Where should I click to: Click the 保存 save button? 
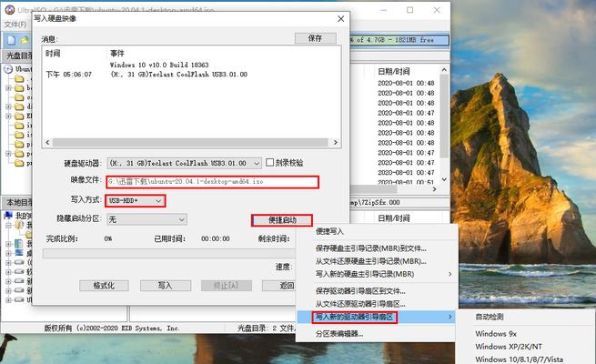[315, 38]
